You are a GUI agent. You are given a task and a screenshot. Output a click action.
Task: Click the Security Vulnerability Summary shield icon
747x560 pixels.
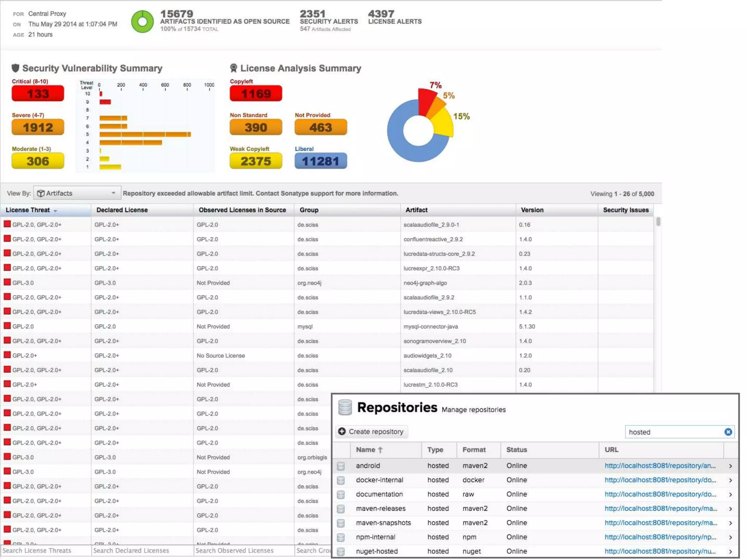pos(15,68)
